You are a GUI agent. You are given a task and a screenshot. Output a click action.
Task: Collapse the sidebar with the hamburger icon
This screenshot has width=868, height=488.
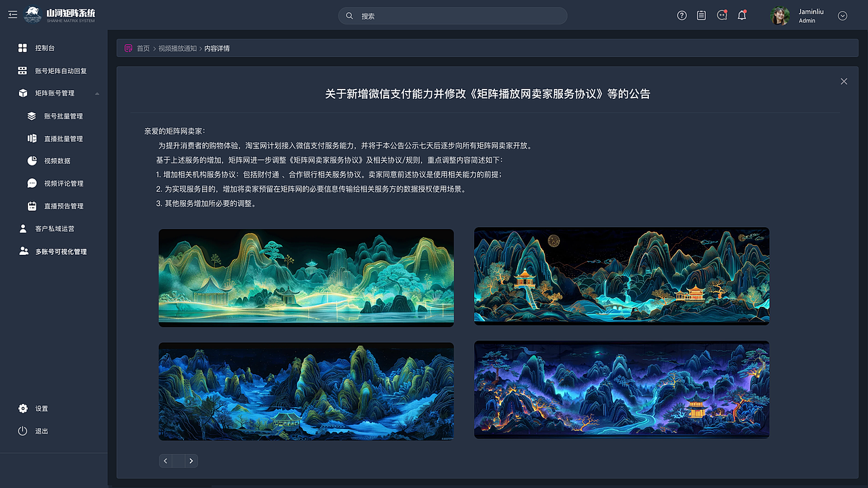[12, 14]
